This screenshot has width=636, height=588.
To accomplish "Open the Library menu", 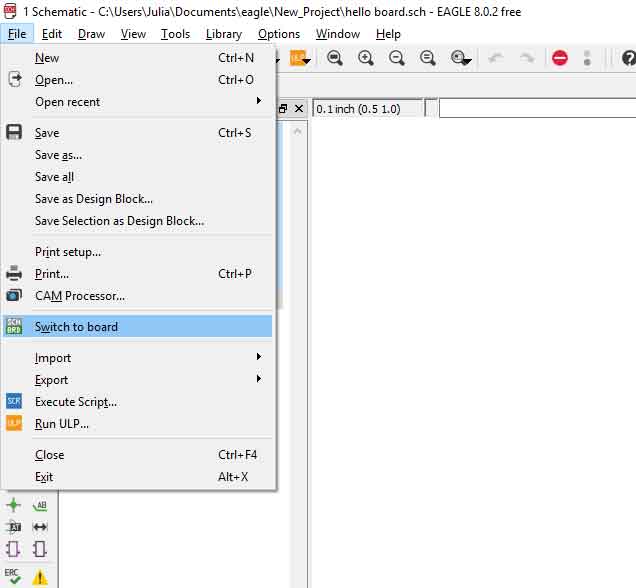I will [223, 34].
